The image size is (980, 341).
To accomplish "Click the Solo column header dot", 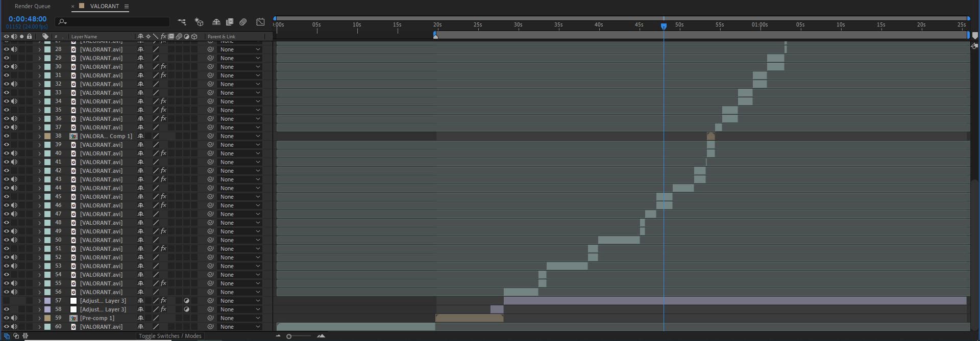I will click(x=21, y=36).
